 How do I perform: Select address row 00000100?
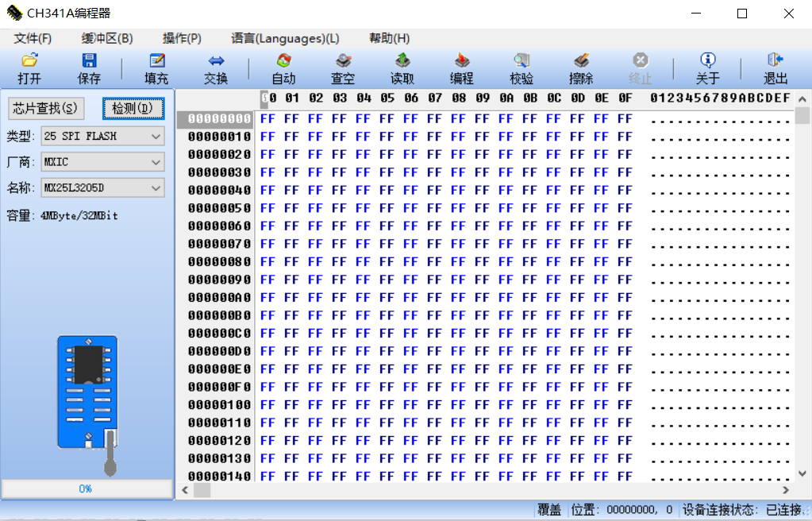[220, 405]
